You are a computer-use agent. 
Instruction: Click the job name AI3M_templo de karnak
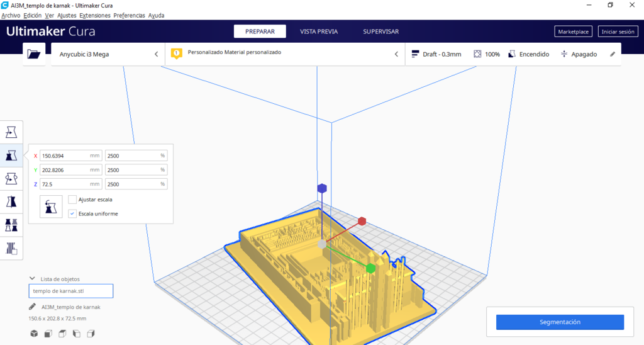[70, 307]
